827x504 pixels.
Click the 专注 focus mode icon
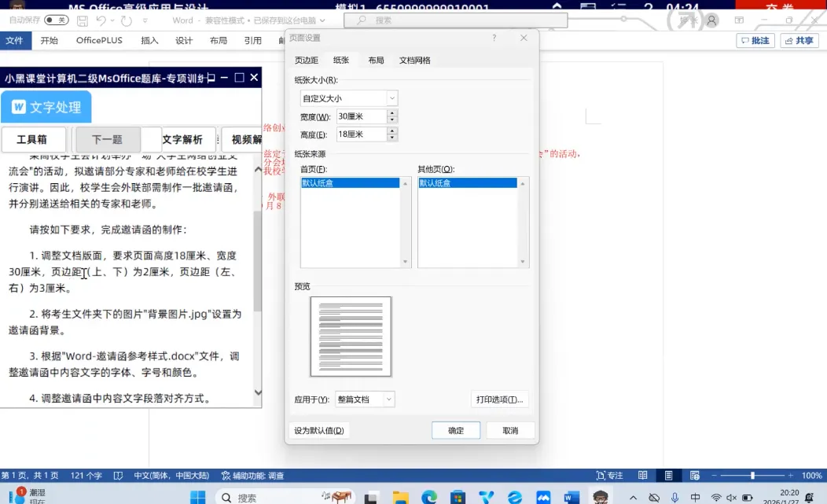tap(609, 476)
